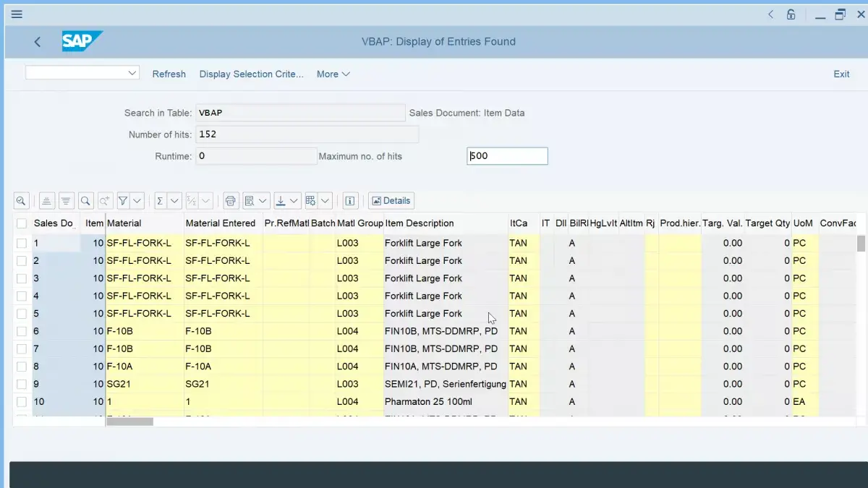Viewport: 868px width, 488px height.
Task: Click the unlock padlock icon in title bar
Action: click(791, 14)
